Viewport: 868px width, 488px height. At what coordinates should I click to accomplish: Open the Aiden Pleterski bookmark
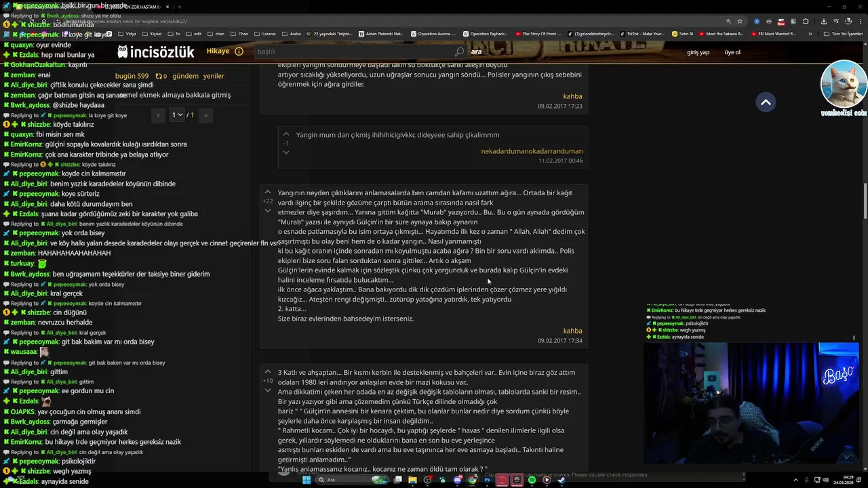point(381,33)
